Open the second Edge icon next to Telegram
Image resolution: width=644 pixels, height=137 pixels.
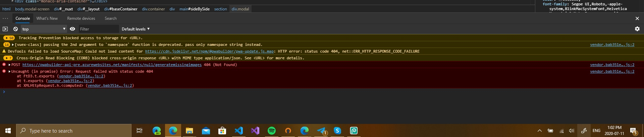[x=305, y=131]
